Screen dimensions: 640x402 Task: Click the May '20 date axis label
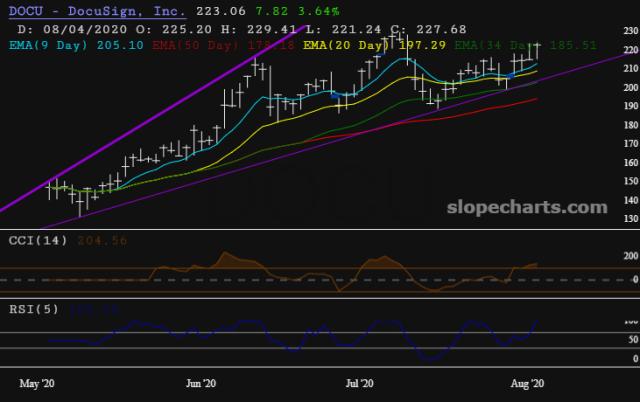(x=39, y=383)
